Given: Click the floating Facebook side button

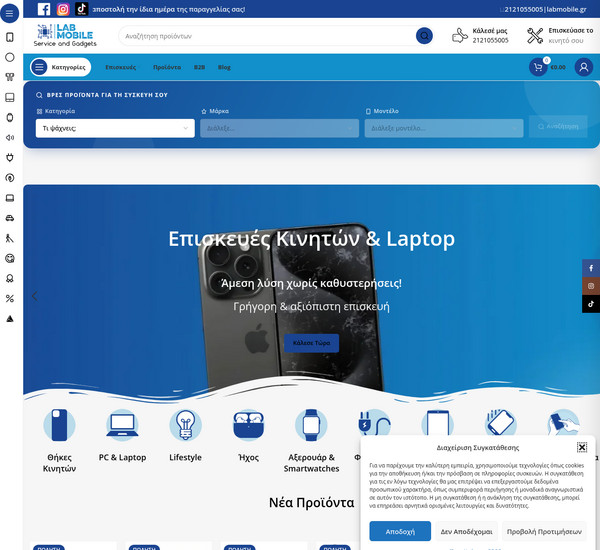Looking at the screenshot, I should (x=591, y=268).
